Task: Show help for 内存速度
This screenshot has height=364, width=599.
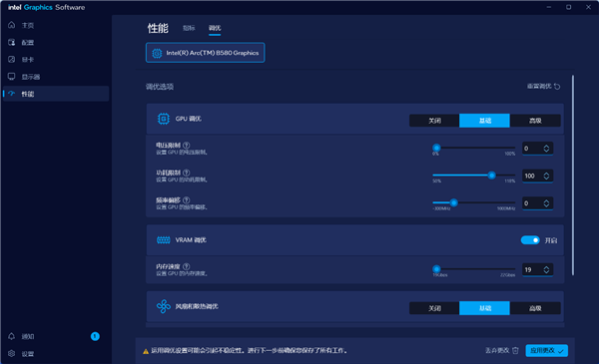Action: click(x=186, y=266)
